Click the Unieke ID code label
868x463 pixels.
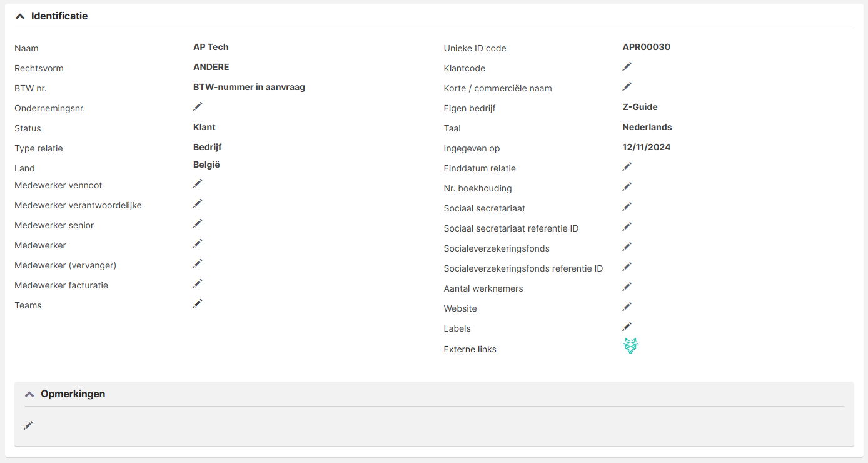pyautogui.click(x=475, y=48)
